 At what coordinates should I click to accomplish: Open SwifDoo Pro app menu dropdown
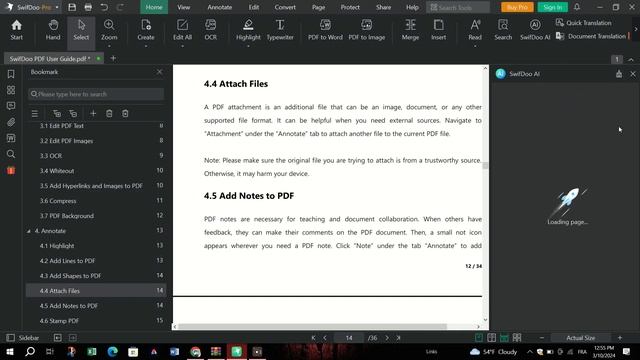point(57,7)
